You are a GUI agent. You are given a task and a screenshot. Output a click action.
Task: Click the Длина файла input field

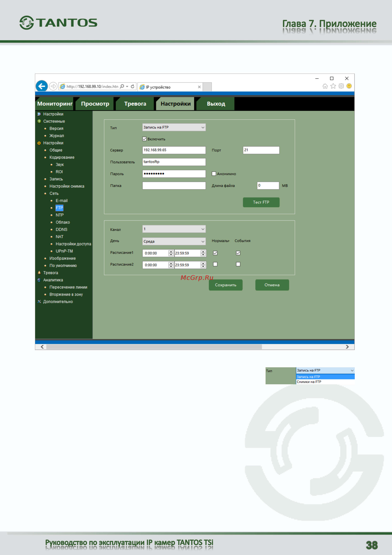(x=268, y=186)
